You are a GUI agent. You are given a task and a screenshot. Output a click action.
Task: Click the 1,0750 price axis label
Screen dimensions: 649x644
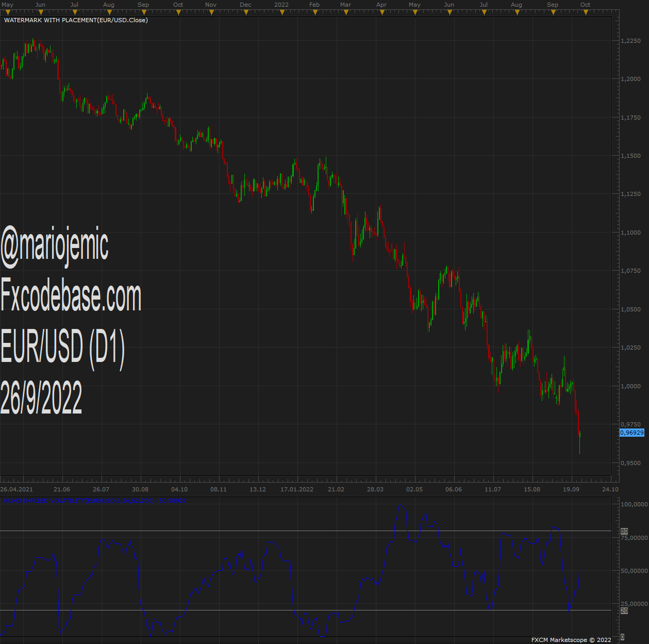[631, 271]
